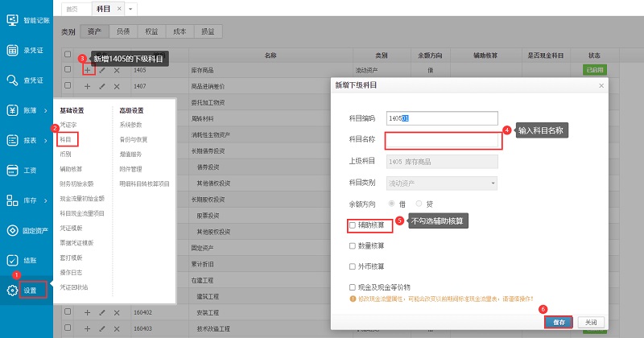Open the 结账 sidebar icon

coord(12,261)
